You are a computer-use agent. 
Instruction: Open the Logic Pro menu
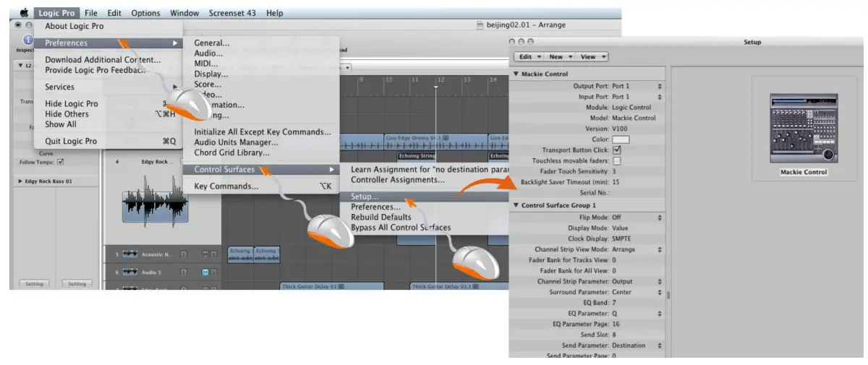point(57,12)
